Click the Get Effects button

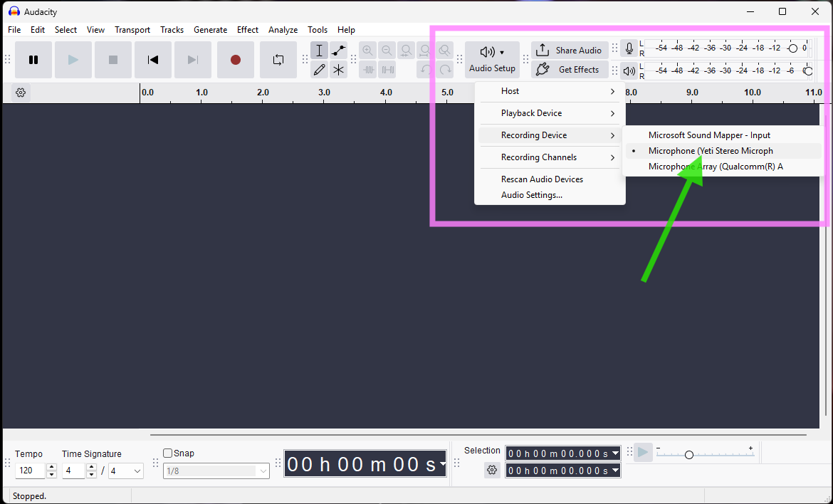click(570, 70)
